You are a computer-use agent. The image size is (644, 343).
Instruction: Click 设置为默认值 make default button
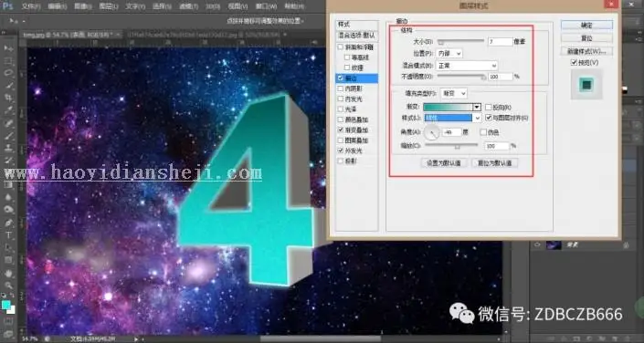click(x=444, y=163)
